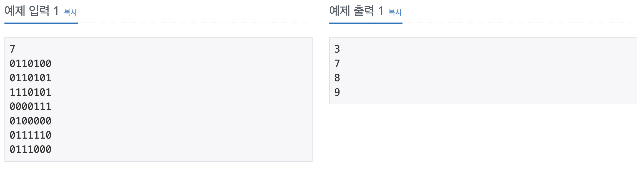Click the output value 9
Screen dimensions: 644x172
click(336, 92)
